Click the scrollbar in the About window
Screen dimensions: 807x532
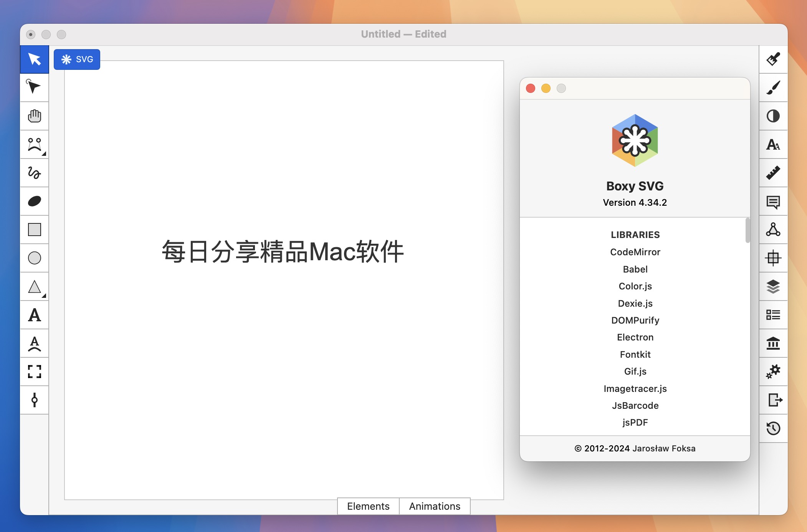747,230
